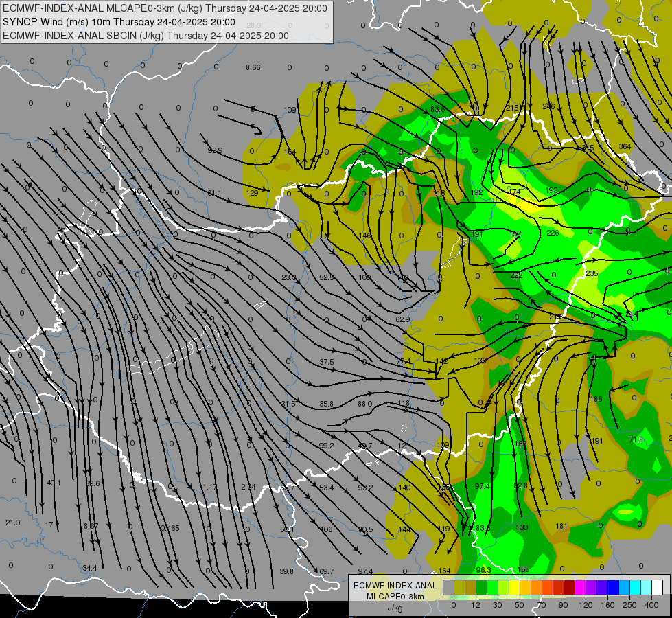The image size is (672, 618).
Task: Click the 92.9 value on the map
Action: tap(215, 150)
